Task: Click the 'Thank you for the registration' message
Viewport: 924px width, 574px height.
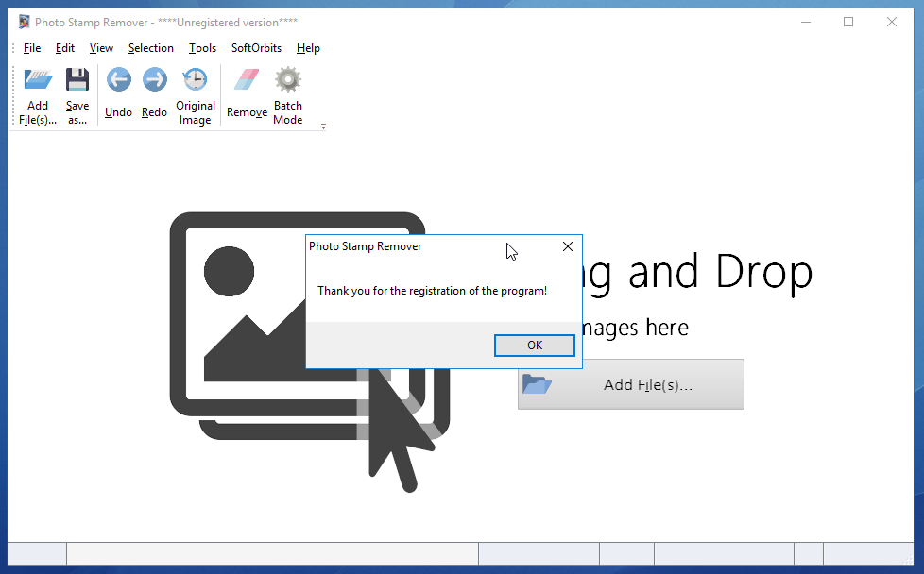Action: click(432, 291)
